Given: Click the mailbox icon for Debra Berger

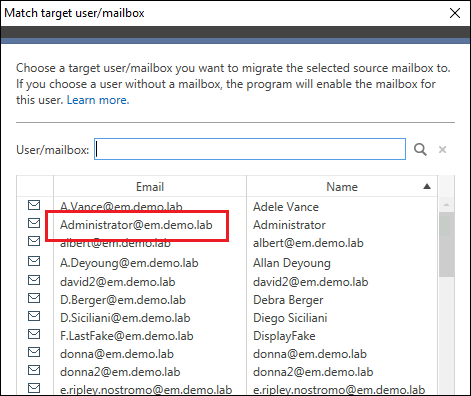Looking at the screenshot, I should point(34,298).
